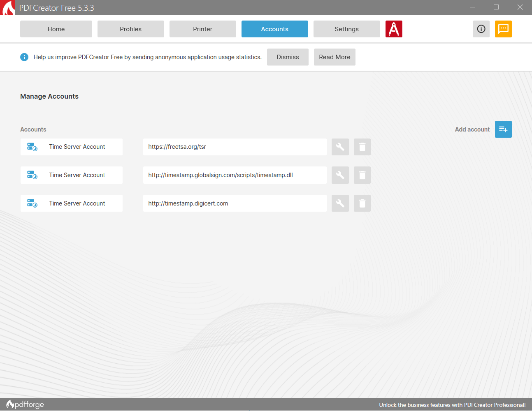The image size is (532, 411).
Task: Delete the timestamp.digicert.com account
Action: coord(362,203)
